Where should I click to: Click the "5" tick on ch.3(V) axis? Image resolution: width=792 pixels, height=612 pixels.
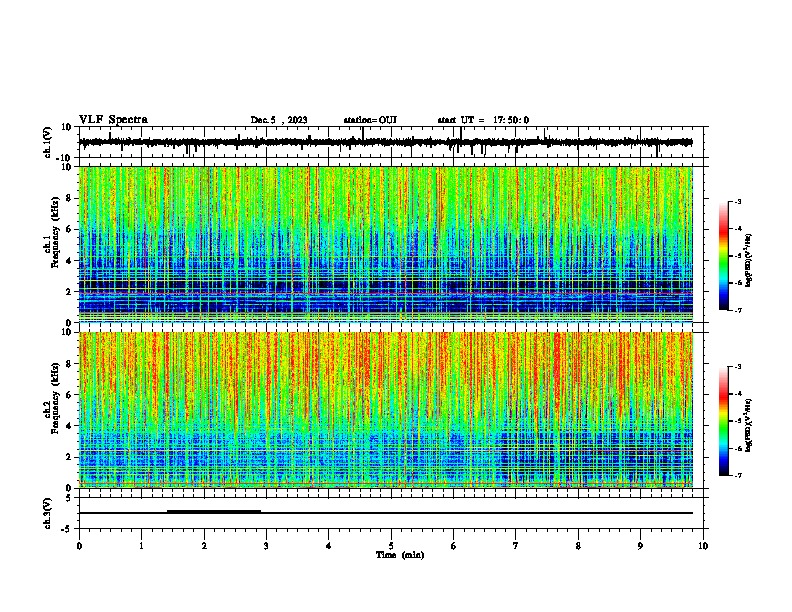tap(70, 497)
